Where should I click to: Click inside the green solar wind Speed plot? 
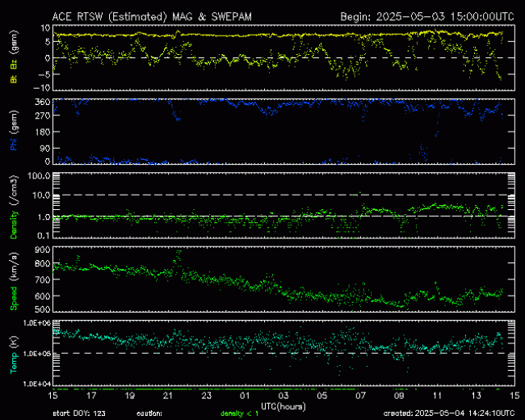tap(283, 279)
